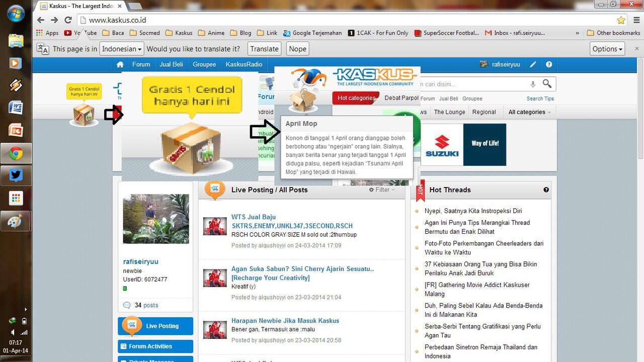Click the rafiseiryuu profile photo thumbnail

tap(156, 219)
